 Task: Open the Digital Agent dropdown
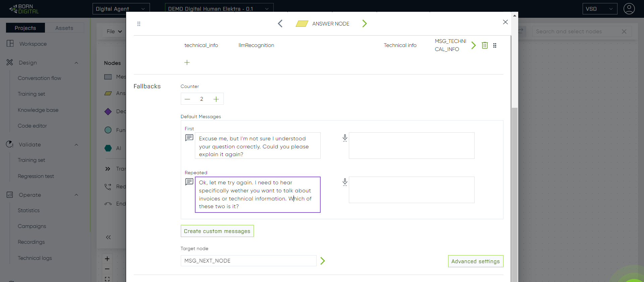pos(121,9)
